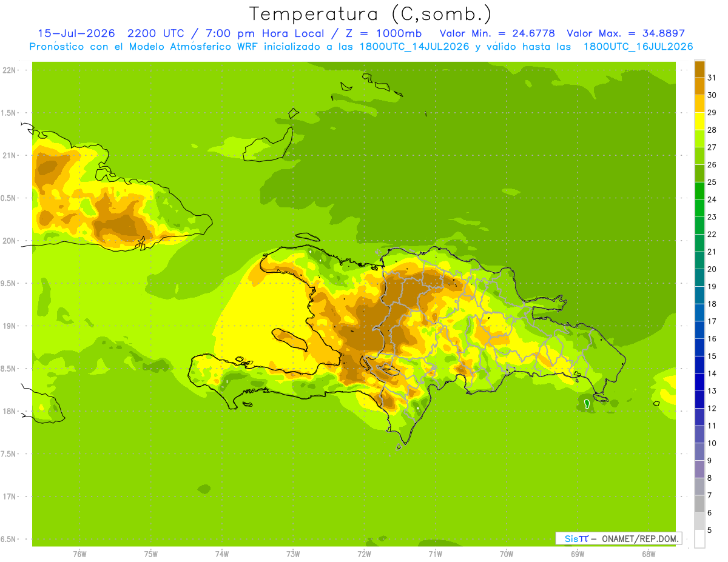The image size is (728, 562).
Task: Select the date text '15-Jul-2026'
Action: coord(76,33)
